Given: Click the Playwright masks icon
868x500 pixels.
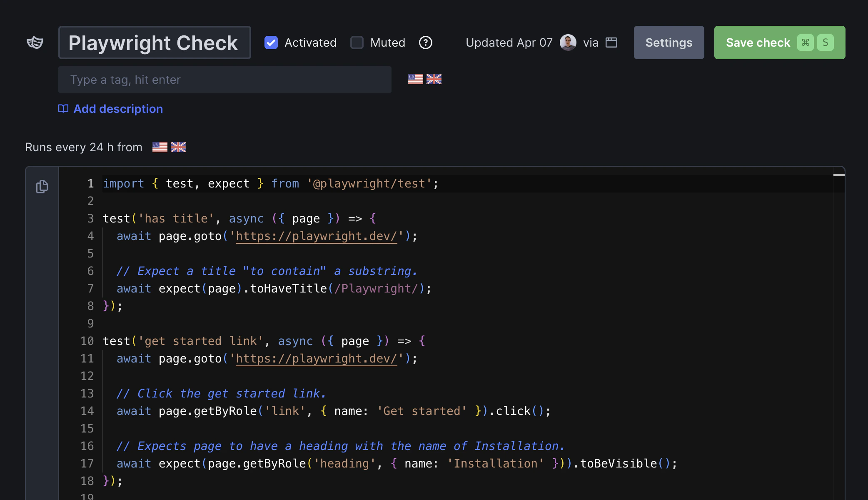Looking at the screenshot, I should 35,42.
